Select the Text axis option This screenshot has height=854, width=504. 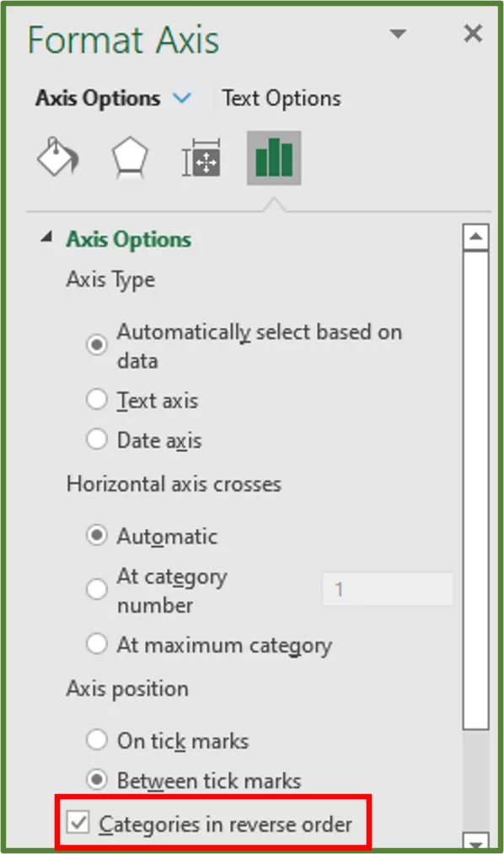(97, 400)
